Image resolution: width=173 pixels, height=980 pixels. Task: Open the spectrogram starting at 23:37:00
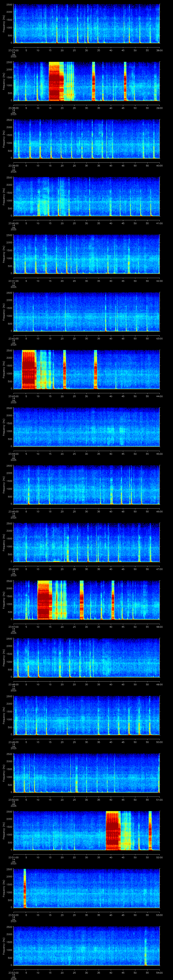point(87,24)
